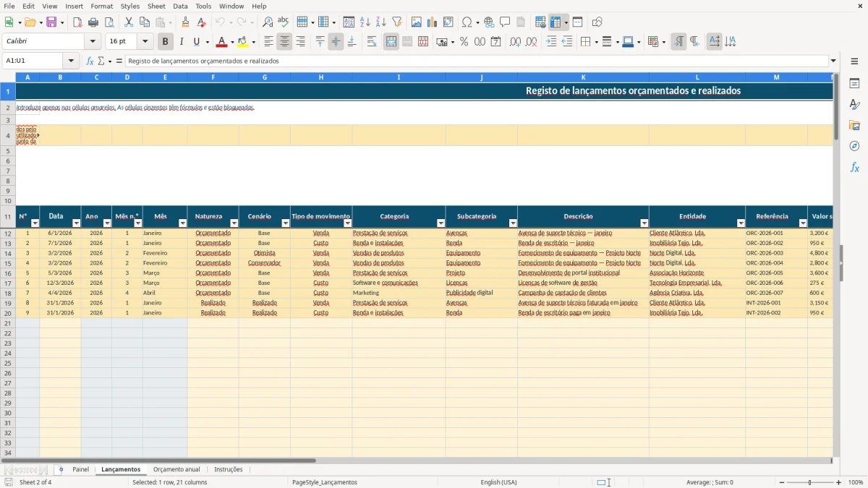Toggle Bold formatting
This screenshot has width=868, height=488.
click(x=166, y=42)
